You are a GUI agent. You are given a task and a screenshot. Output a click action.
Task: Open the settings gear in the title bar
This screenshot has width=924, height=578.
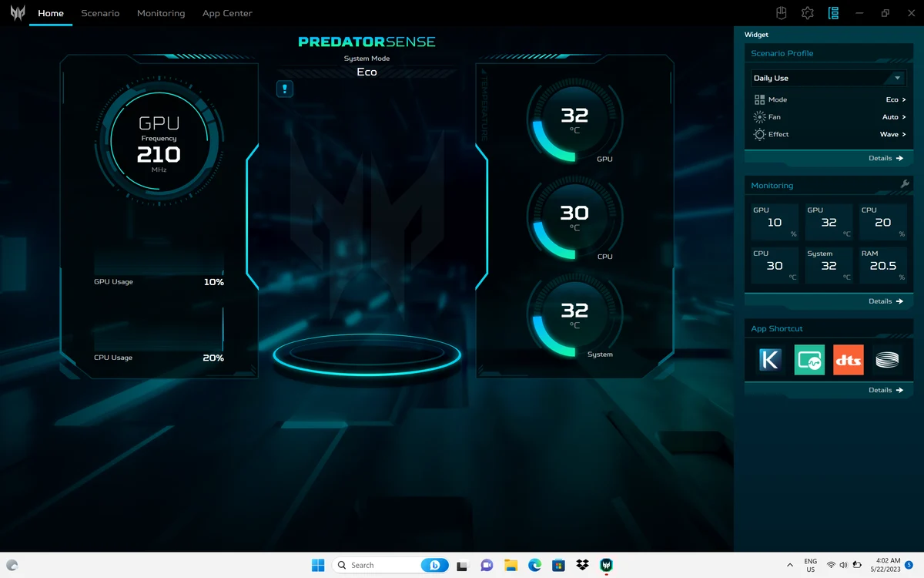click(807, 13)
